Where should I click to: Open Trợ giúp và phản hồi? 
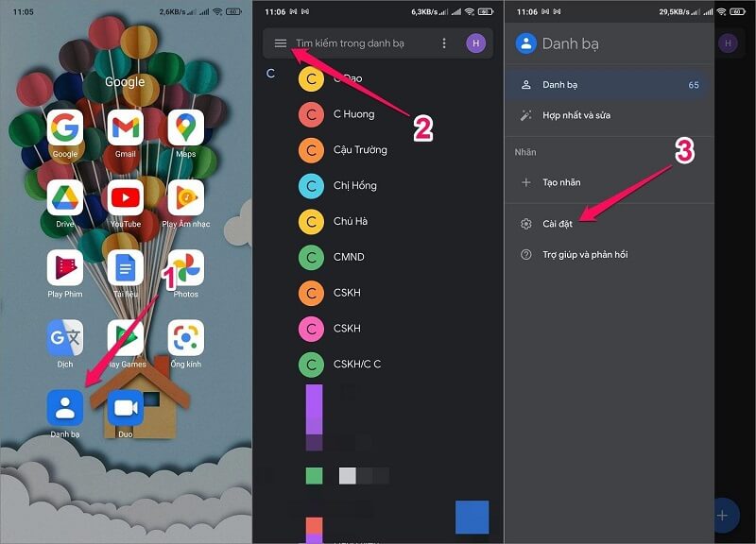584,255
